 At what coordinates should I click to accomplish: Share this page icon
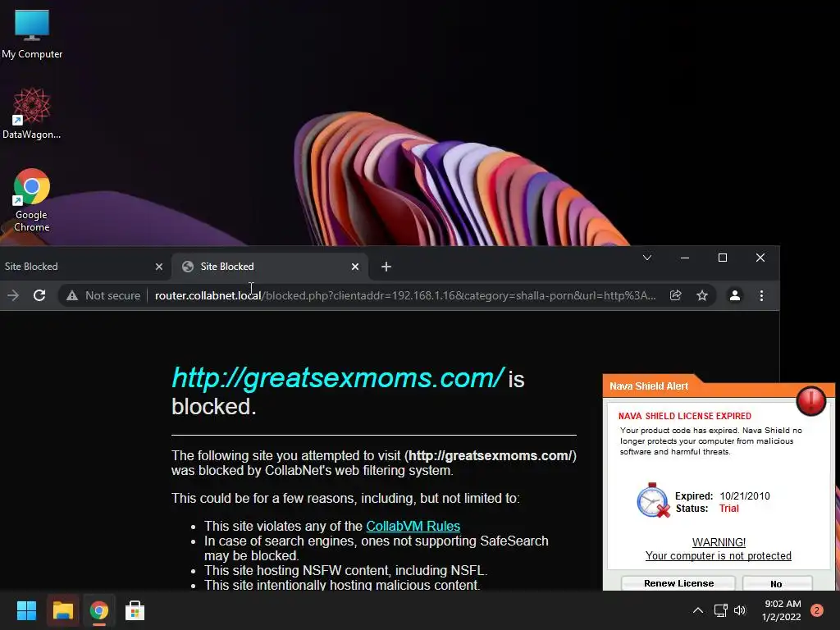tap(676, 295)
